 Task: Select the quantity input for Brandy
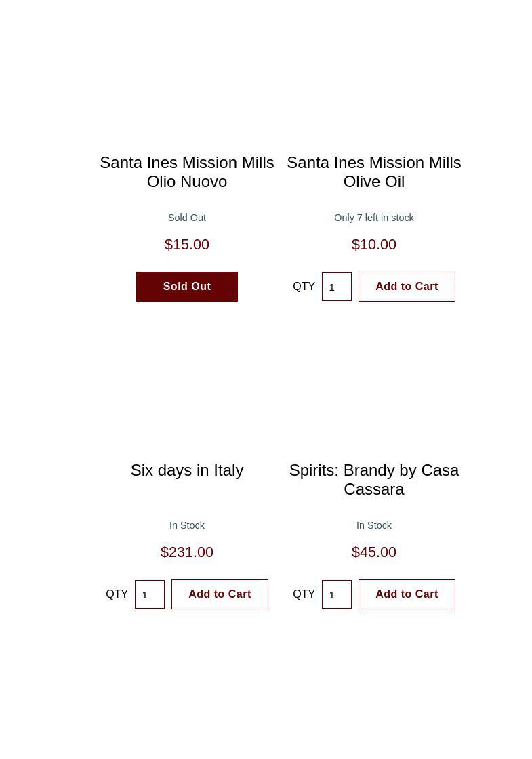click(x=337, y=594)
